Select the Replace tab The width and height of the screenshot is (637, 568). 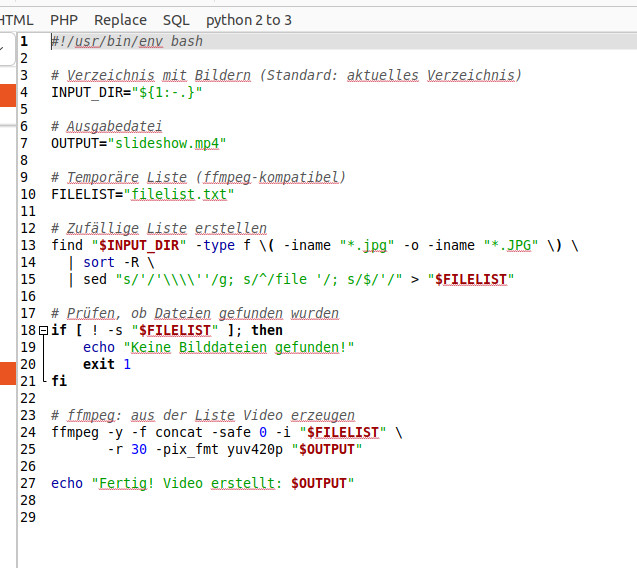tap(120, 20)
